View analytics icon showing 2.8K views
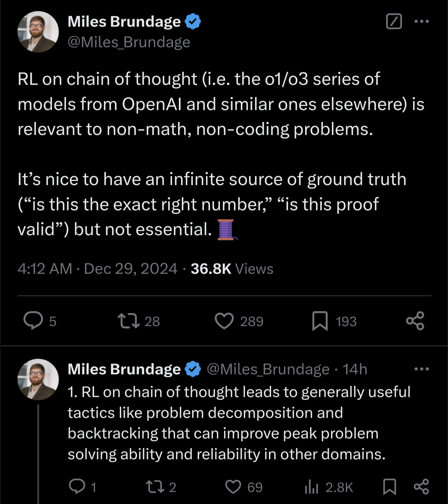This screenshot has height=504, width=448. pos(311,487)
